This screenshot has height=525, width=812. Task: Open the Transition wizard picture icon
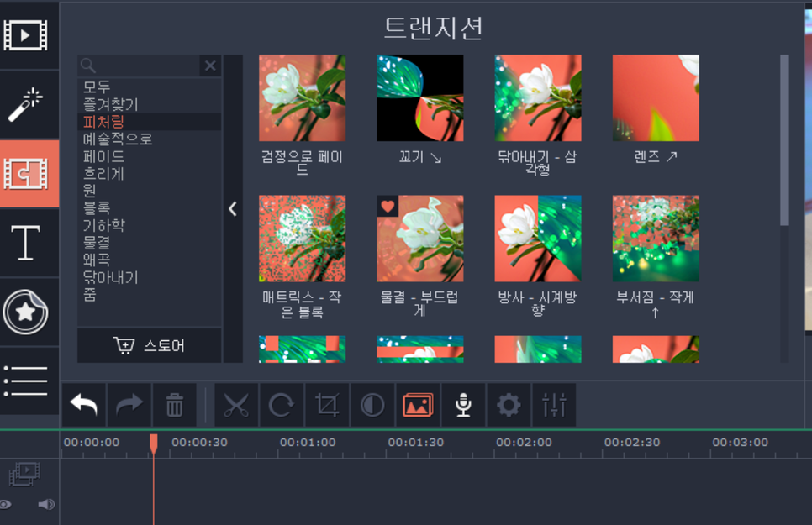pos(418,405)
